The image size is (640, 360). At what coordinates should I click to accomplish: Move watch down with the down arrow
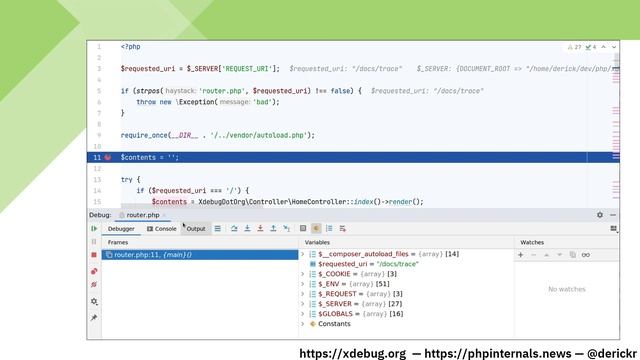pos(560,255)
